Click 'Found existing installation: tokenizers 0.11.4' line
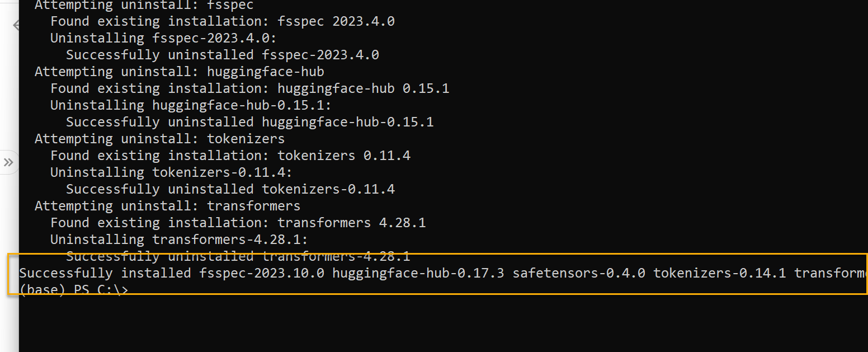The width and height of the screenshot is (868, 352). click(x=230, y=156)
